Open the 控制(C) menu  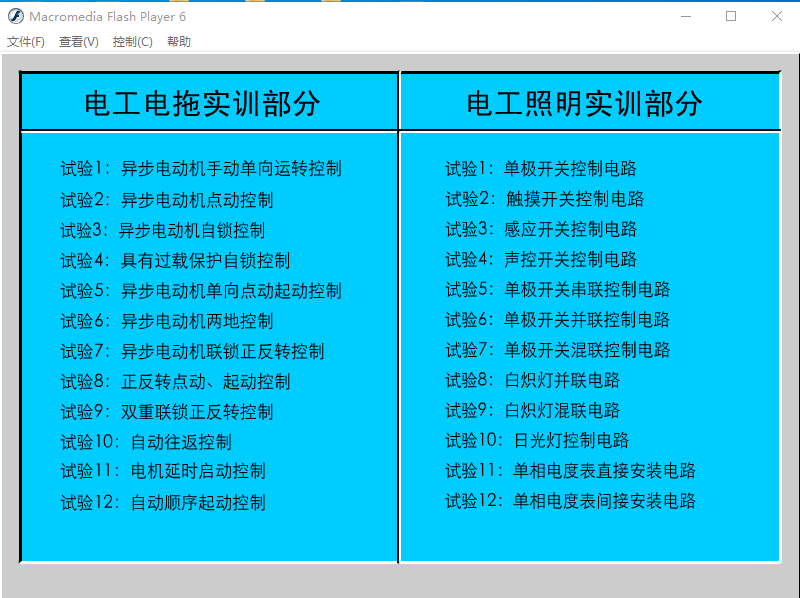click(133, 42)
